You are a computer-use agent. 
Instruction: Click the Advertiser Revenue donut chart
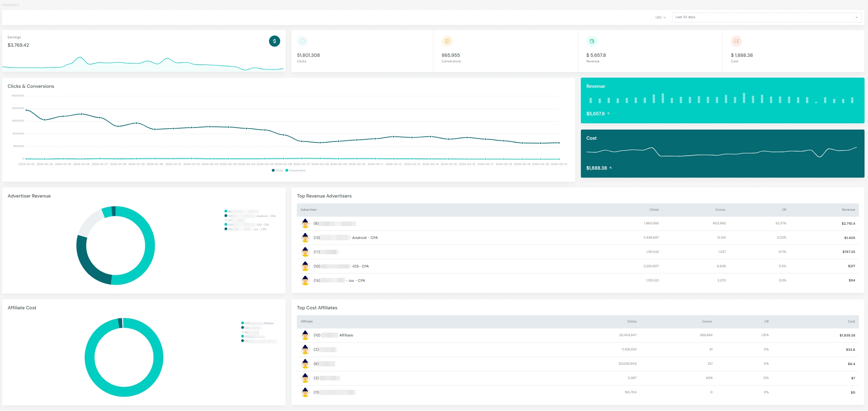pyautogui.click(x=116, y=246)
